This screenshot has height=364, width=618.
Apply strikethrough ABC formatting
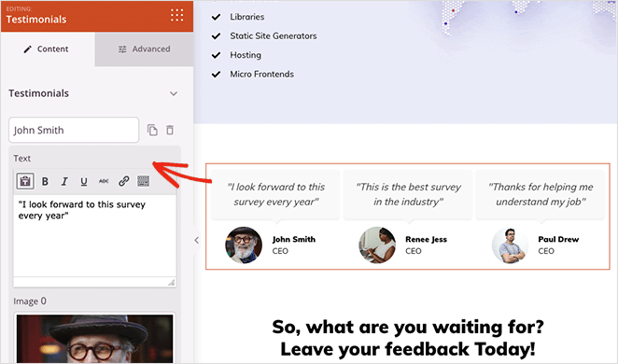[104, 181]
